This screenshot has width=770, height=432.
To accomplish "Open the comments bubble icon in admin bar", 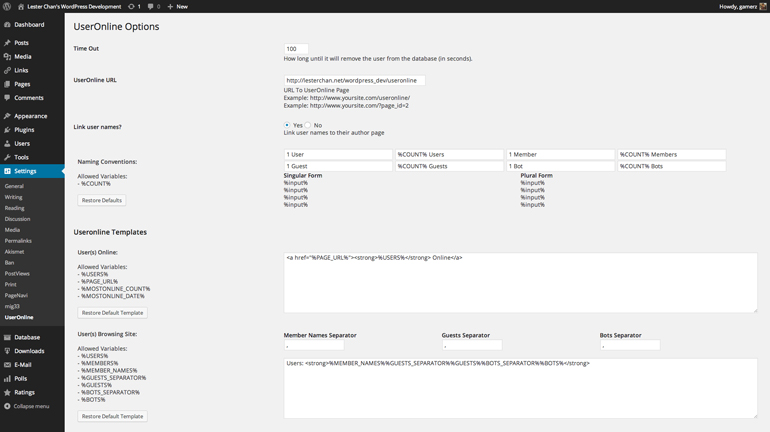I will tap(151, 6).
